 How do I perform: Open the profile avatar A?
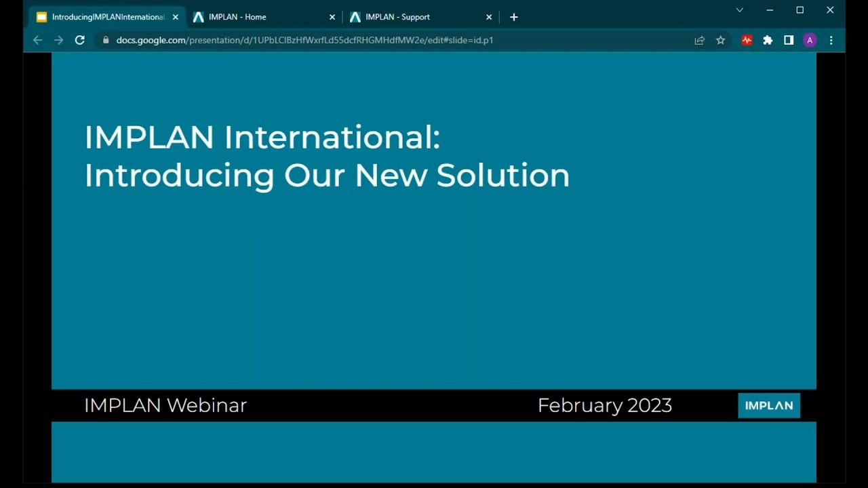[810, 40]
